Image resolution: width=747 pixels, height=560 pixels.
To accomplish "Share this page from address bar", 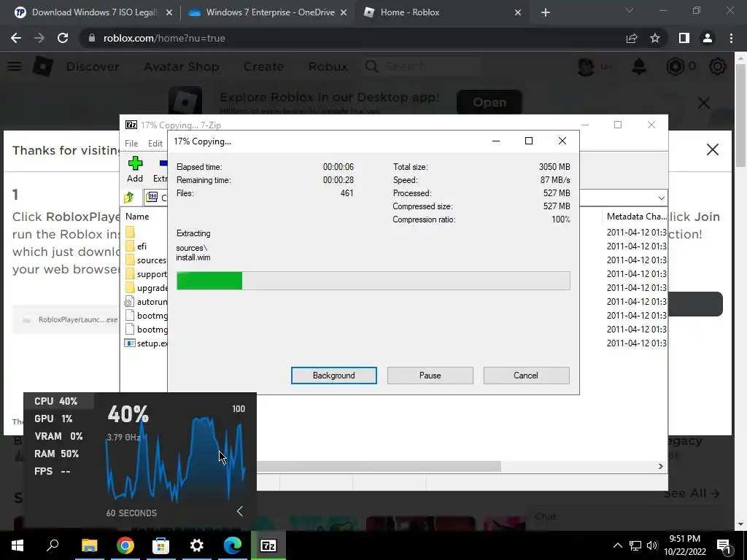I will tap(632, 38).
